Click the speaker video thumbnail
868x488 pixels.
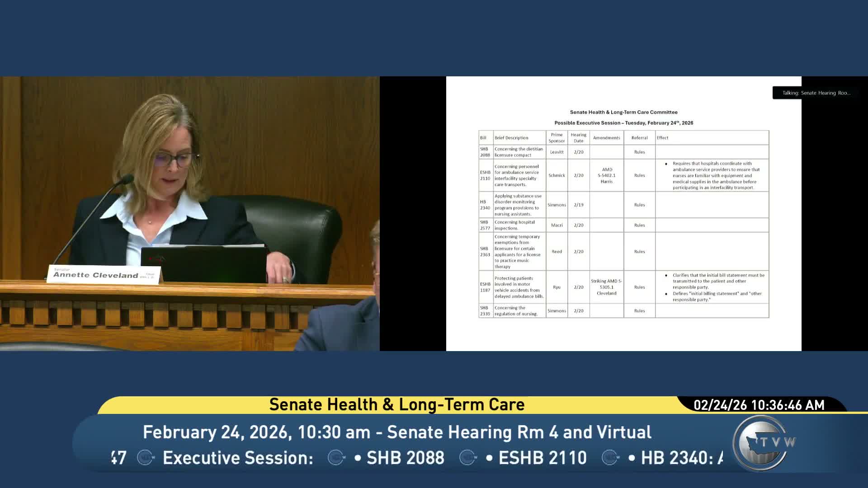pos(189,213)
